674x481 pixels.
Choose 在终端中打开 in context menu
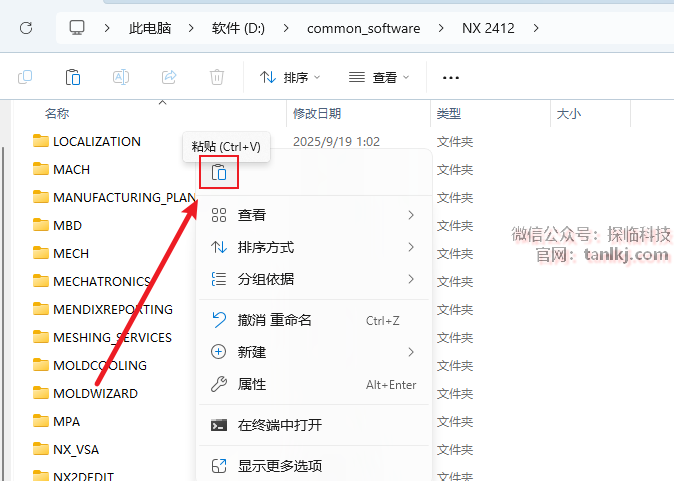click(x=314, y=425)
